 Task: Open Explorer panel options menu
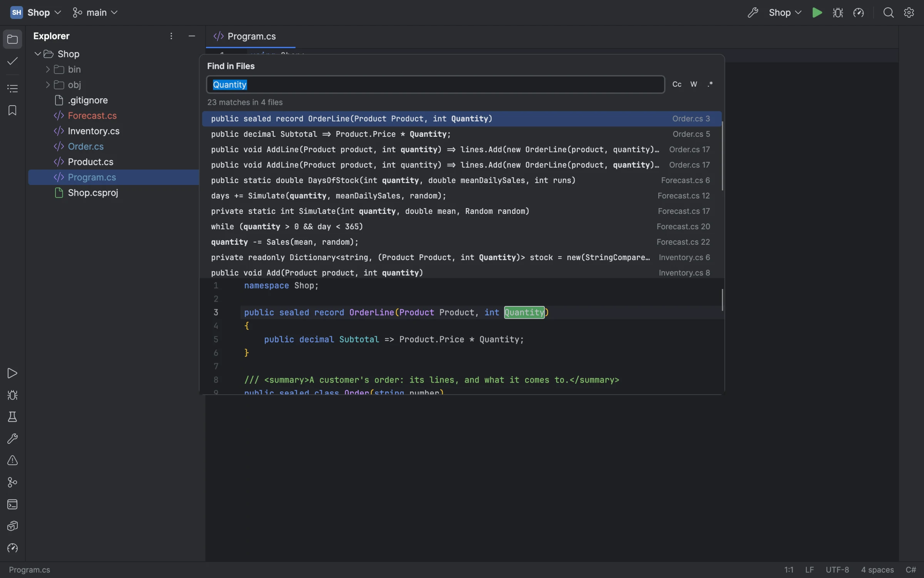tap(171, 36)
